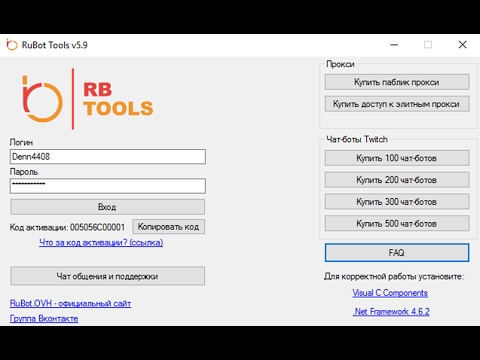Viewport: 480px width, 360px height.
Task: Click the RB Tools logo image
Action: point(88,99)
